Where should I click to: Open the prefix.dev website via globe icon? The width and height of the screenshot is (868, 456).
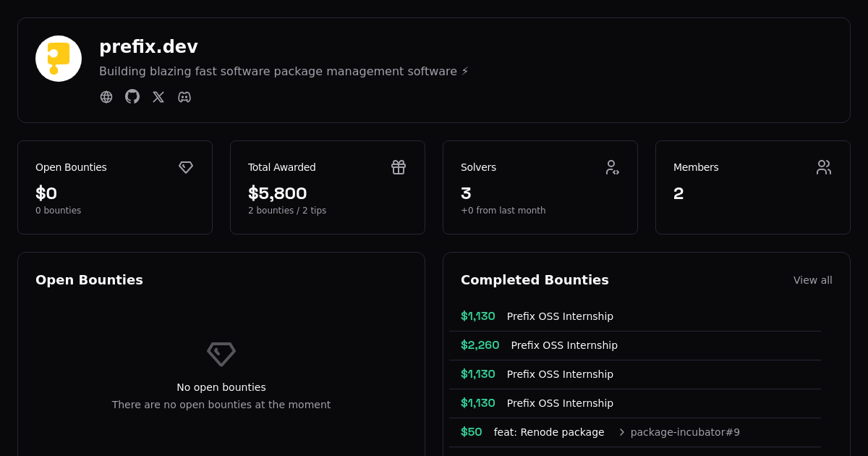[x=106, y=96]
